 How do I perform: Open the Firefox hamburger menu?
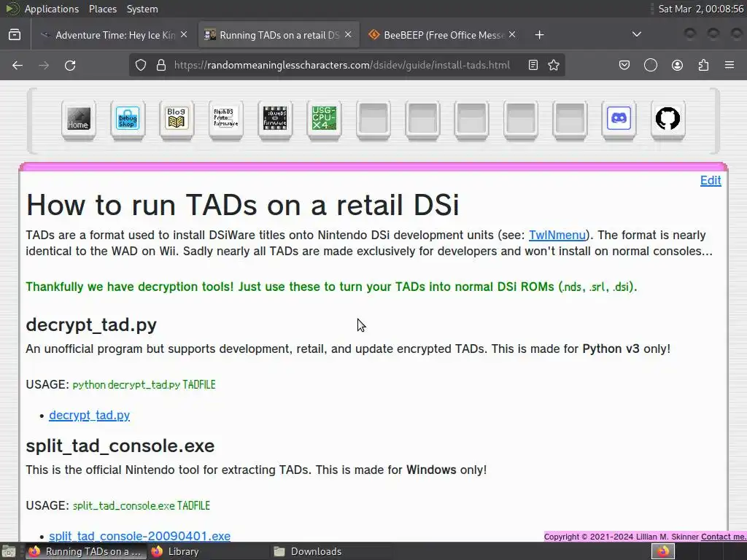[x=729, y=65]
